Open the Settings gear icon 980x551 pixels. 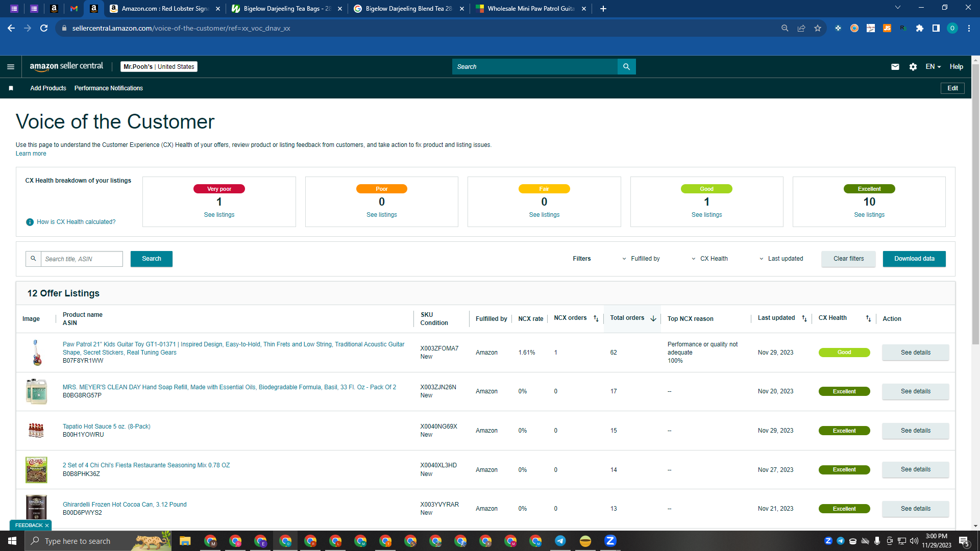click(913, 67)
